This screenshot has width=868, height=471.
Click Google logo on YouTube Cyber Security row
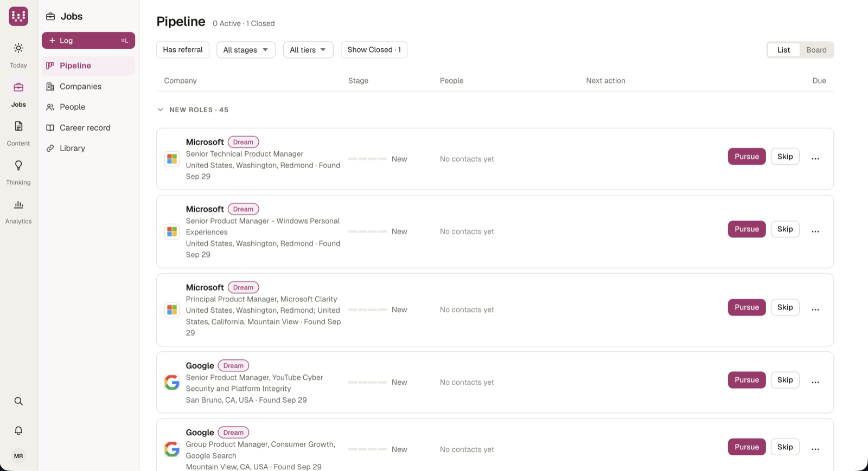pyautogui.click(x=172, y=382)
